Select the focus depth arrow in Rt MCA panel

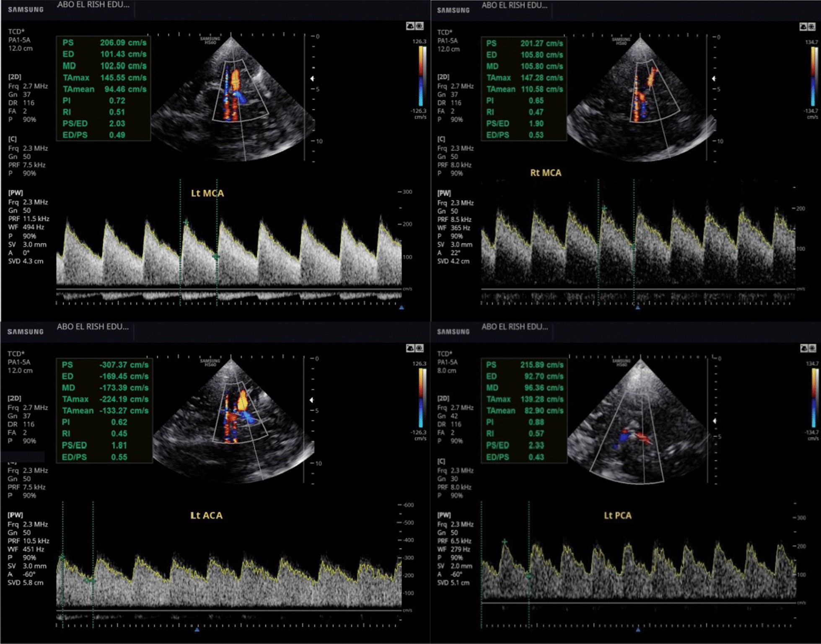[714, 78]
